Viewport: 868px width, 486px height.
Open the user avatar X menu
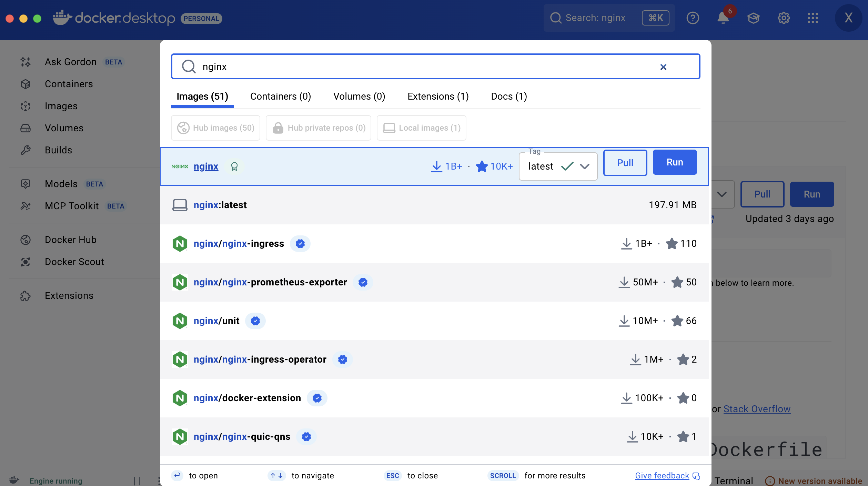[848, 18]
